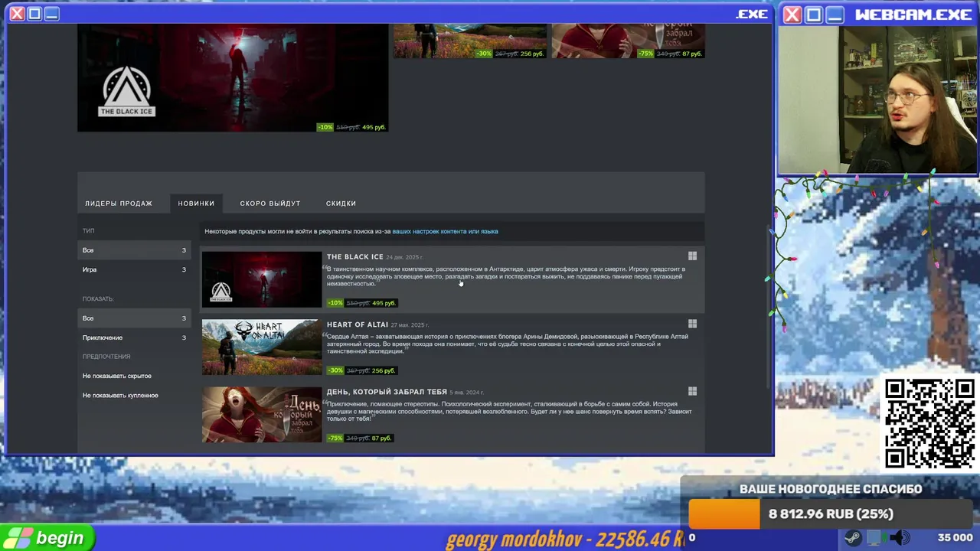Open The Black Ice list thumbnail
Image resolution: width=980 pixels, height=551 pixels.
[x=262, y=279]
